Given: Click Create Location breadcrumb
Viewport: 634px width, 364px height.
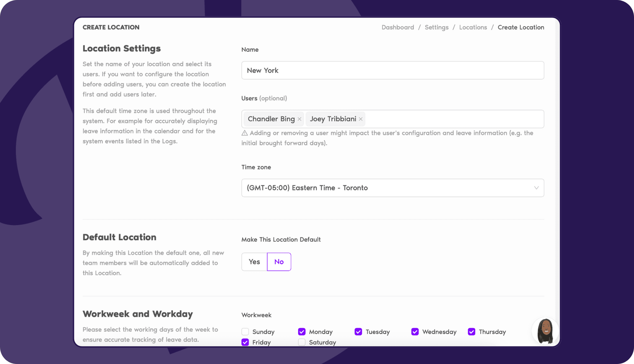Looking at the screenshot, I should 521,27.
